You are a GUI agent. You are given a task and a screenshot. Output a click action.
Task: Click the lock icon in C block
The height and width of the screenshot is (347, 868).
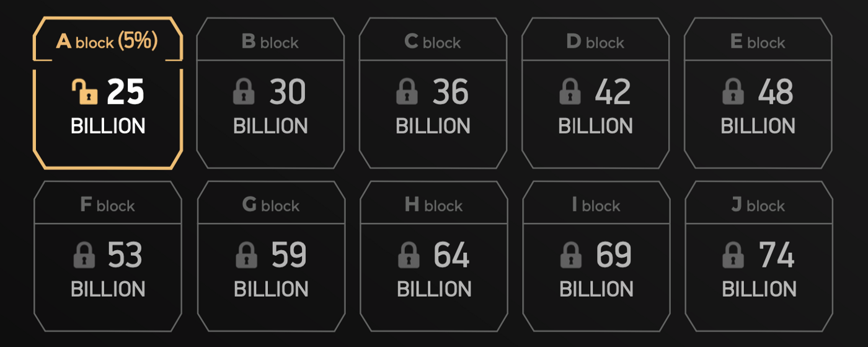[x=407, y=92]
